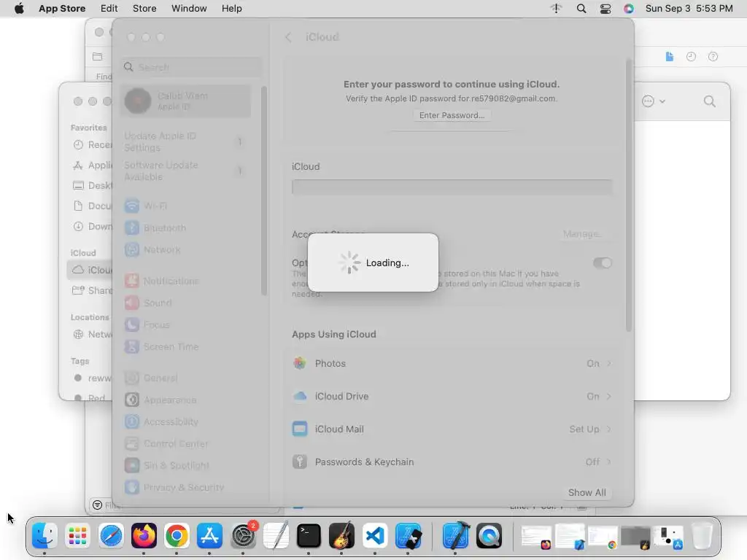Expand Passwords & Keychain options chevron

click(x=609, y=462)
